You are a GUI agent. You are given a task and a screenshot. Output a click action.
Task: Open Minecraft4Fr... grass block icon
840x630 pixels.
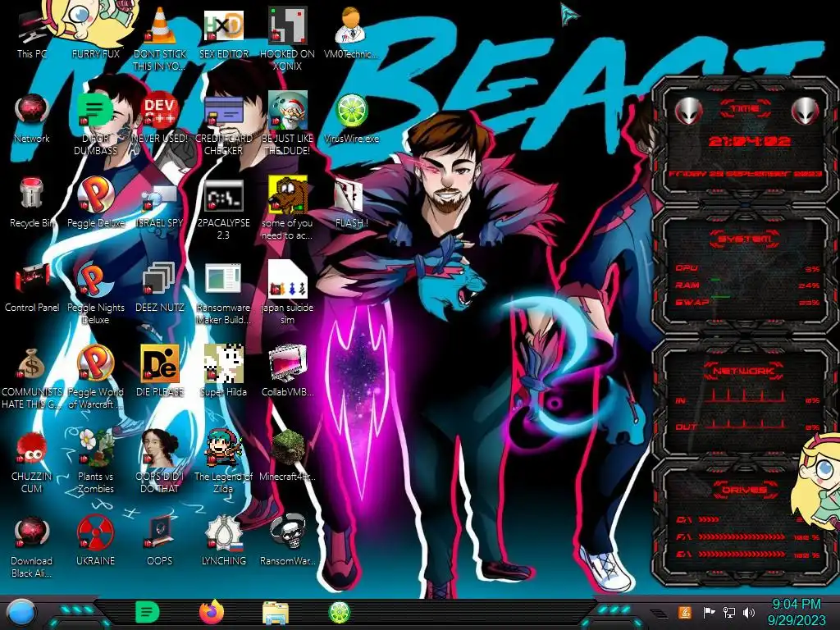point(287,455)
